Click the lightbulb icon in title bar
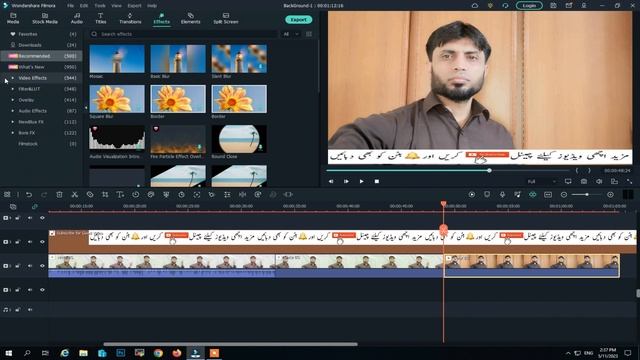Screen dimensions: 640x360 click(490, 6)
